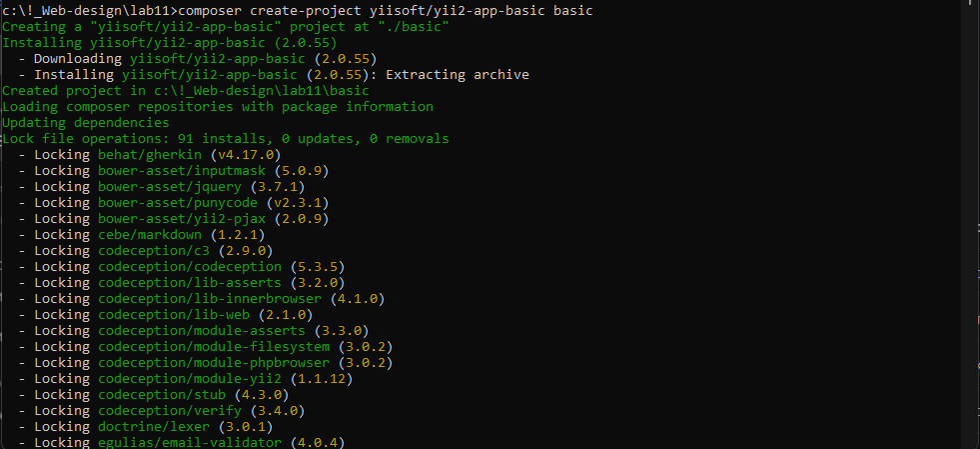Click the 'egulias/email-validator' package name
The width and height of the screenshot is (980, 449).
coord(190,443)
